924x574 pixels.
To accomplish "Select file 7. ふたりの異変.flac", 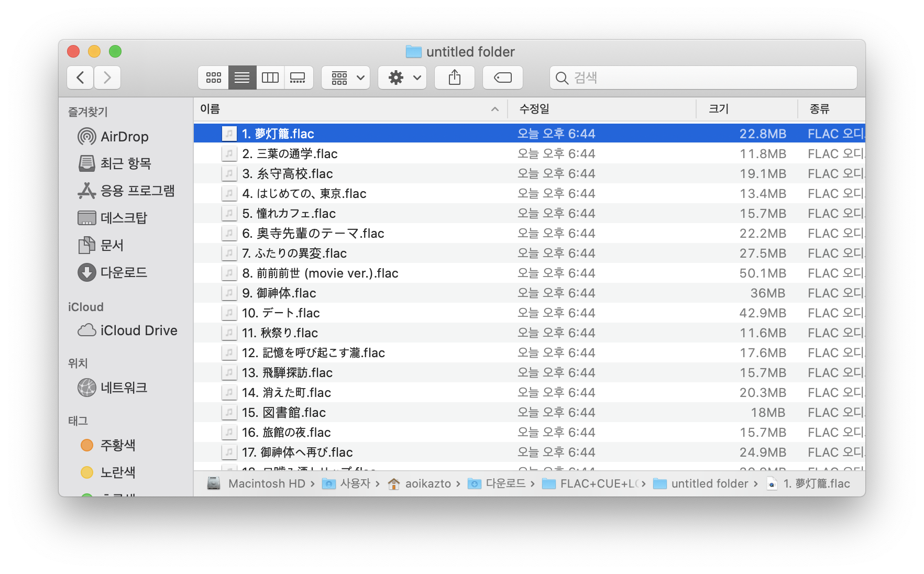I will 530,253.
